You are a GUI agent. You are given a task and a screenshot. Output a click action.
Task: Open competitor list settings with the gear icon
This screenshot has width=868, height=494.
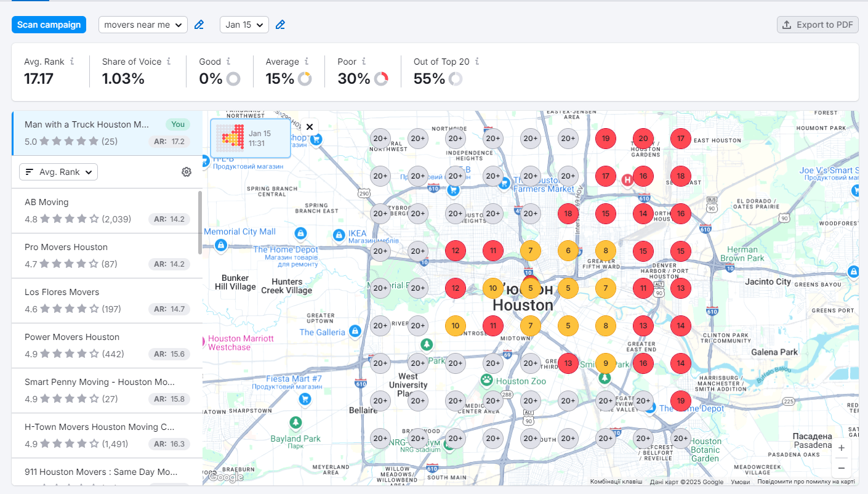[187, 172]
